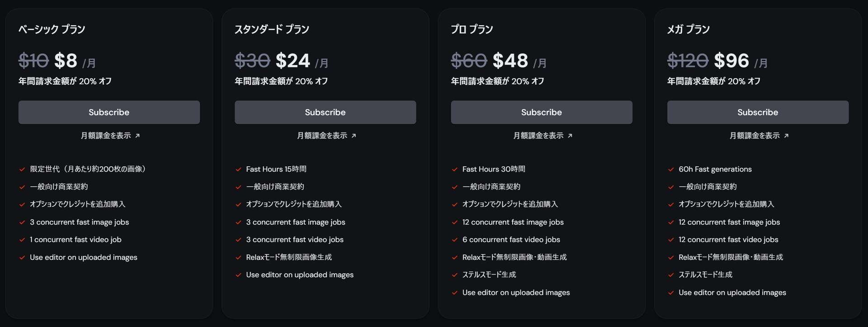Subscribe to the メガ プラン at $96
The height and width of the screenshot is (327, 868).
coord(758,112)
